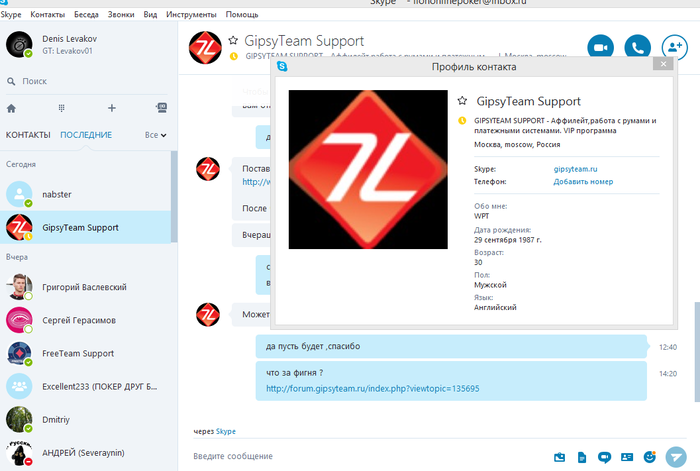The height and width of the screenshot is (471, 700).
Task: Close the contact profile dialog
Action: [663, 64]
